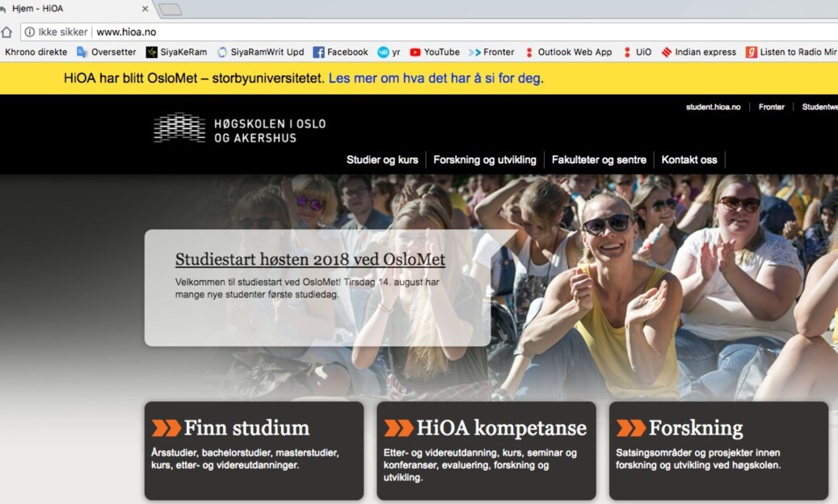Screen dimensions: 838x504
Task: Open the student.hioa.no top link
Action: click(713, 107)
